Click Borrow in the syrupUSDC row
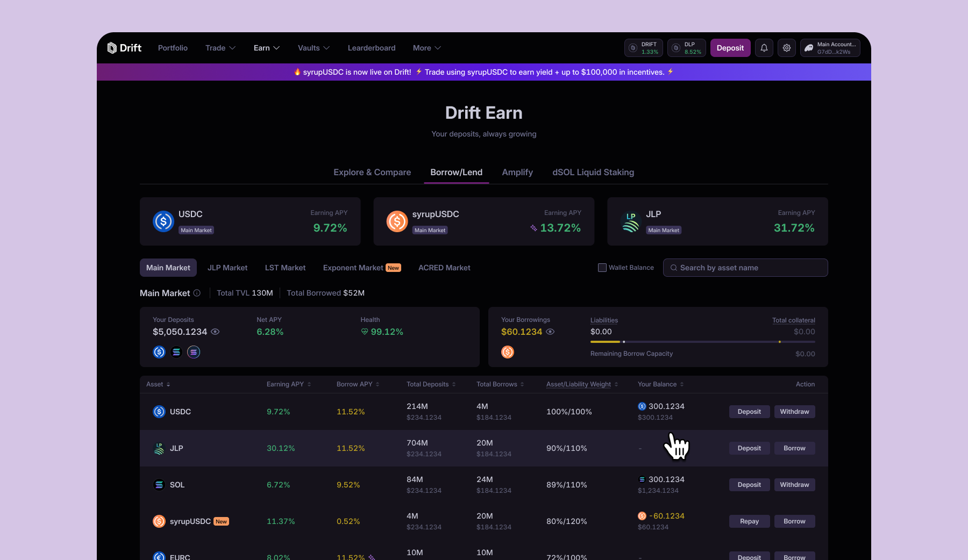Viewport: 968px width, 560px height. pos(794,521)
